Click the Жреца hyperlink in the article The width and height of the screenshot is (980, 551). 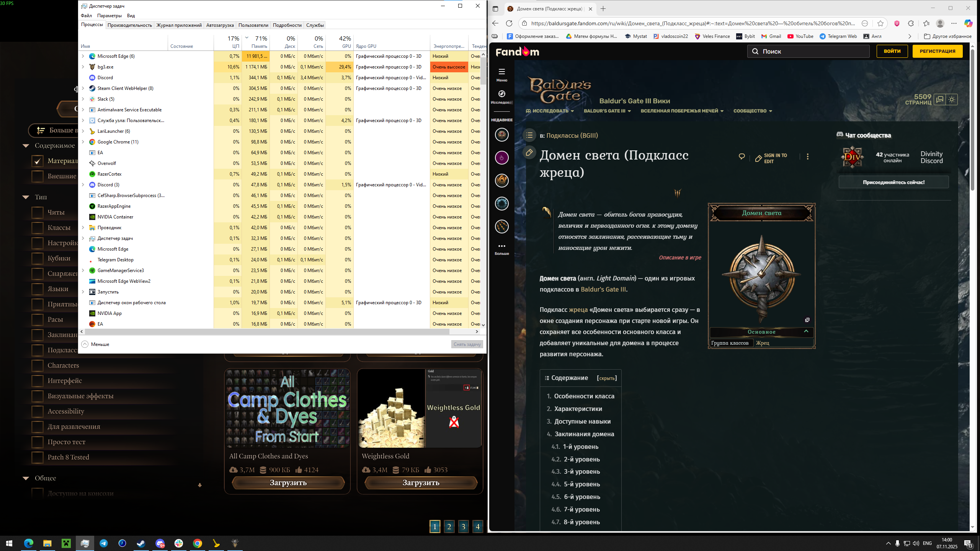click(578, 310)
